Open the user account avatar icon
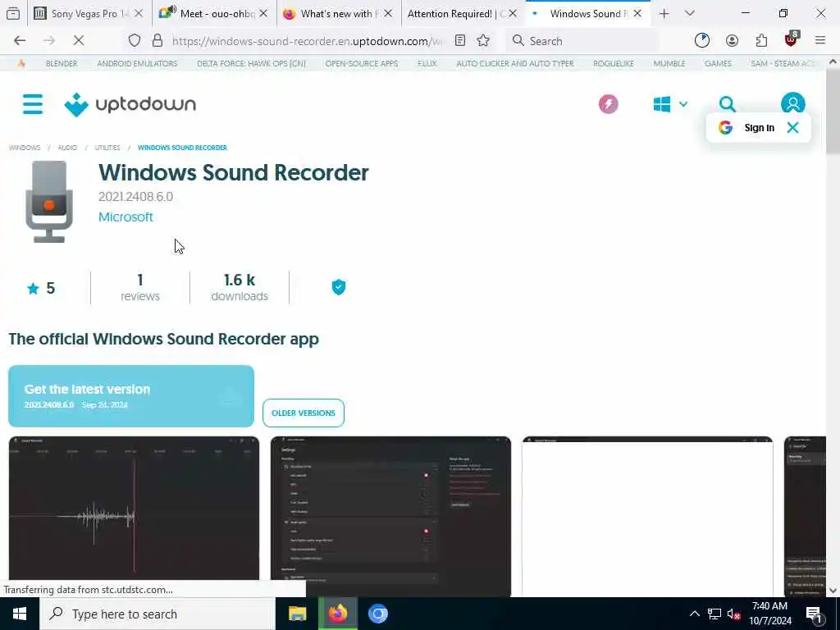This screenshot has width=840, height=630. (x=792, y=103)
